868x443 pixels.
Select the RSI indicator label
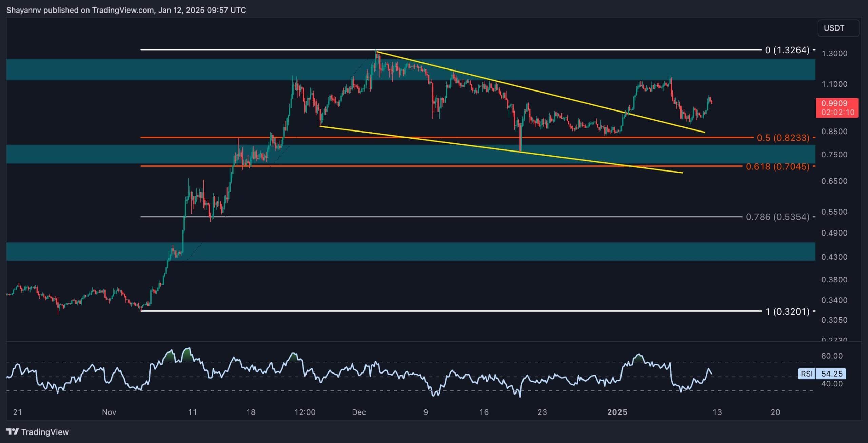[807, 374]
